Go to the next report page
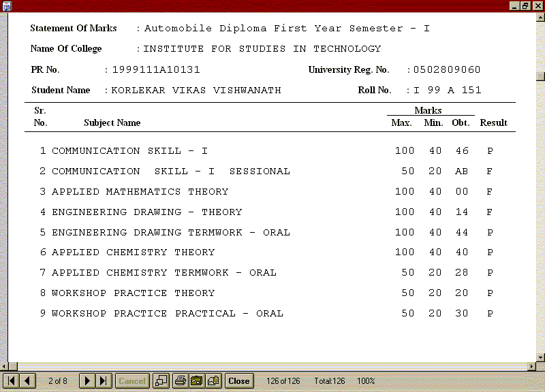545x392 pixels. 87,381
